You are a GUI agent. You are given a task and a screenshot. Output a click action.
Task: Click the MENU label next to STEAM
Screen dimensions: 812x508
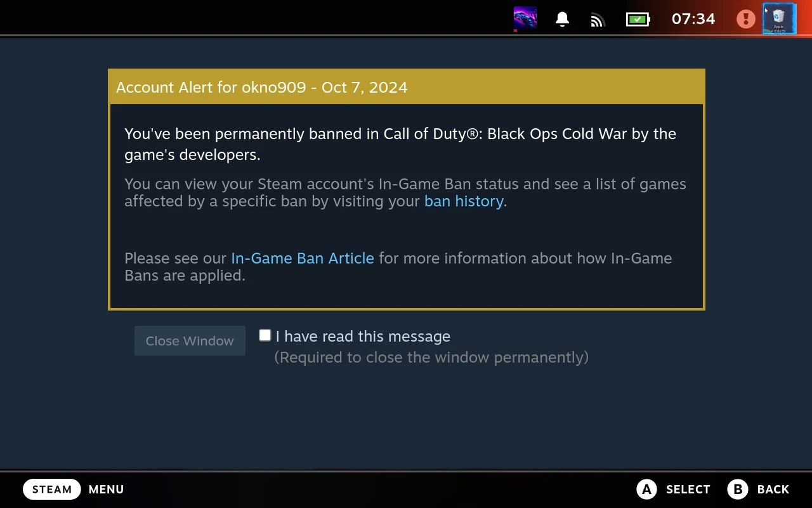106,490
